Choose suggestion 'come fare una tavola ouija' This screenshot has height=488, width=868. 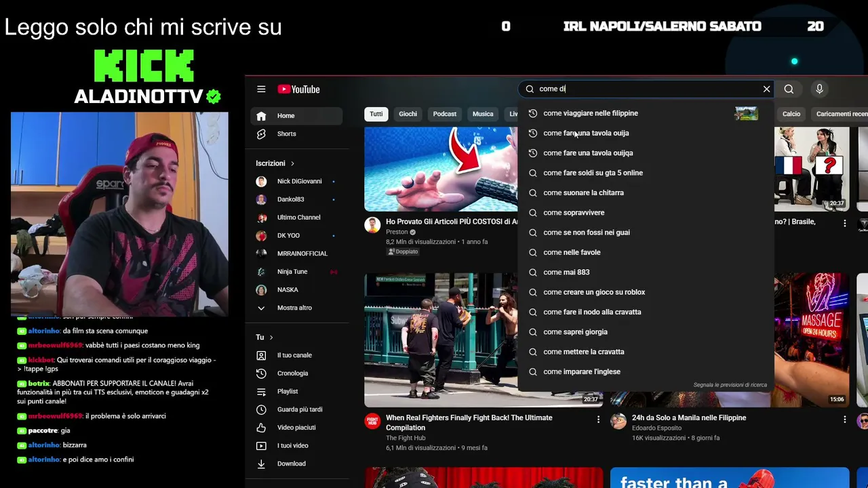click(x=644, y=134)
